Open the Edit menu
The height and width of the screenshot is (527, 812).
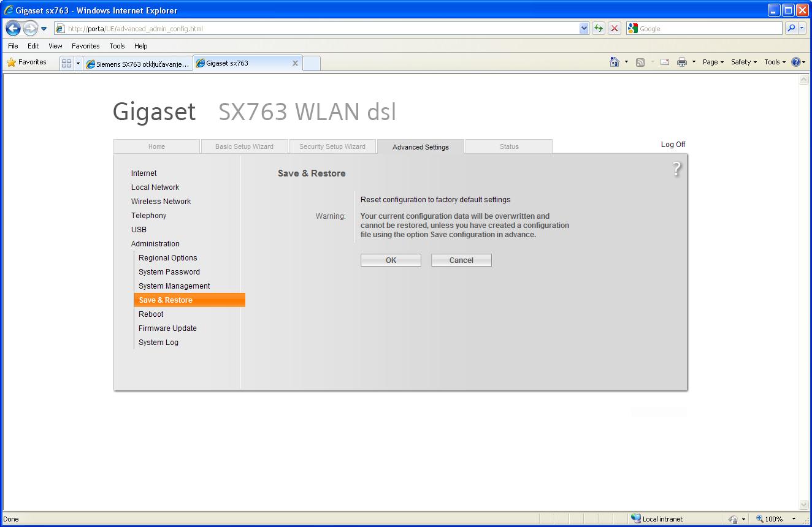33,46
